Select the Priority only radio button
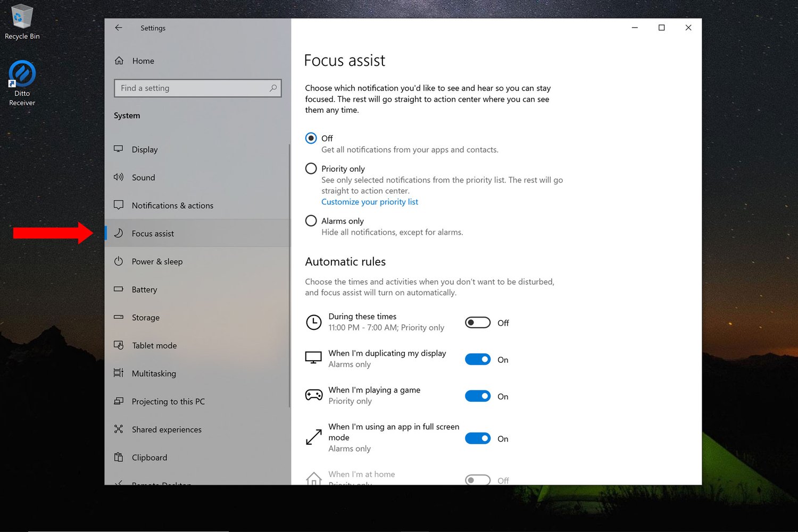798x532 pixels. pyautogui.click(x=311, y=168)
